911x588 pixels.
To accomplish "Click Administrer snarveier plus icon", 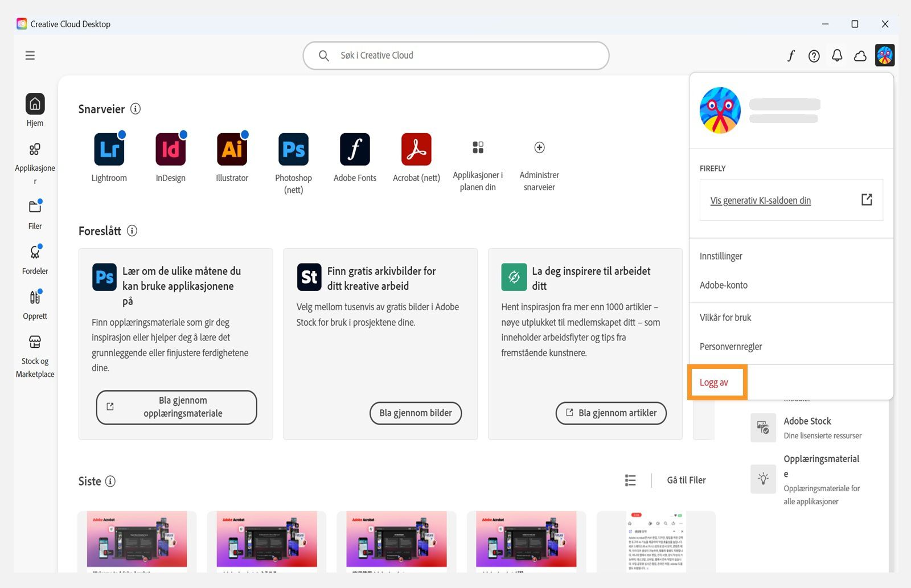I will (x=539, y=147).
